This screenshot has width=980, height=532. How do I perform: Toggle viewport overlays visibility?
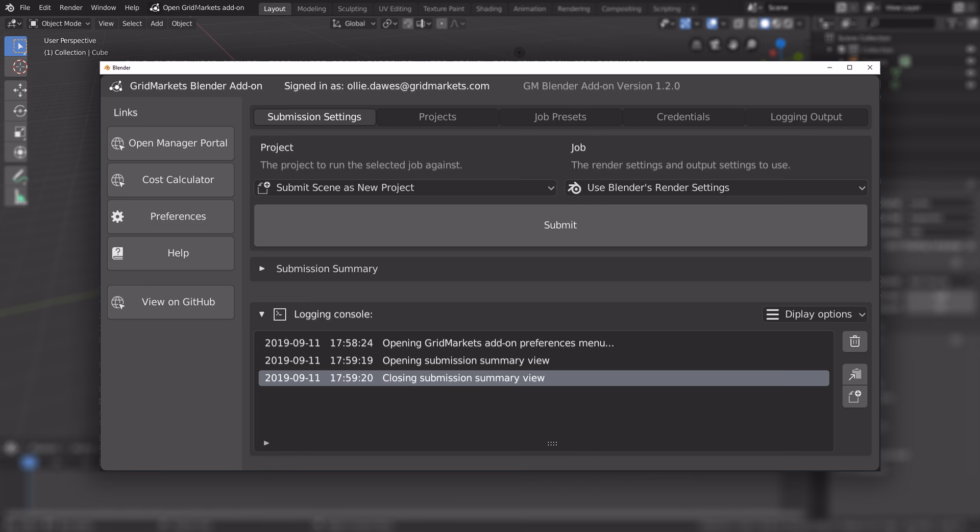pyautogui.click(x=712, y=23)
